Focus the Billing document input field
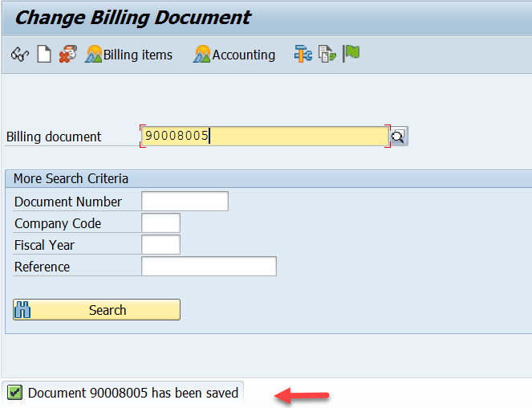 click(x=265, y=136)
